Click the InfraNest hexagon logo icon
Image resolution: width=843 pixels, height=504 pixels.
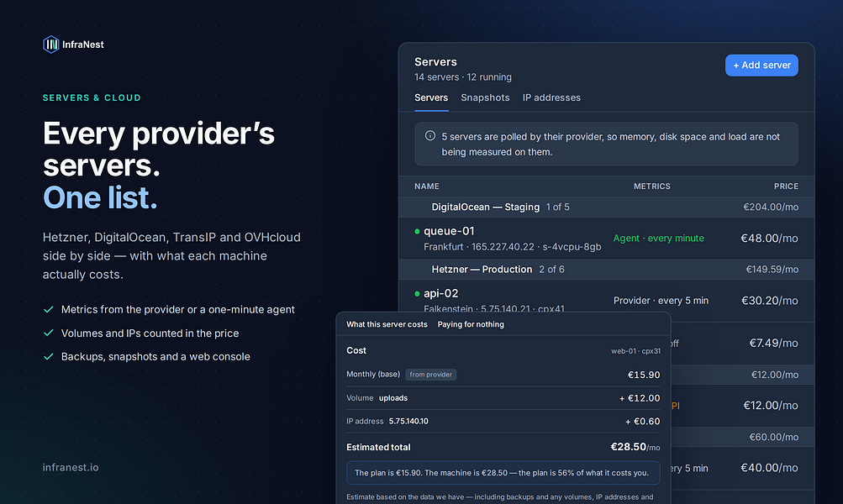pyautogui.click(x=50, y=44)
